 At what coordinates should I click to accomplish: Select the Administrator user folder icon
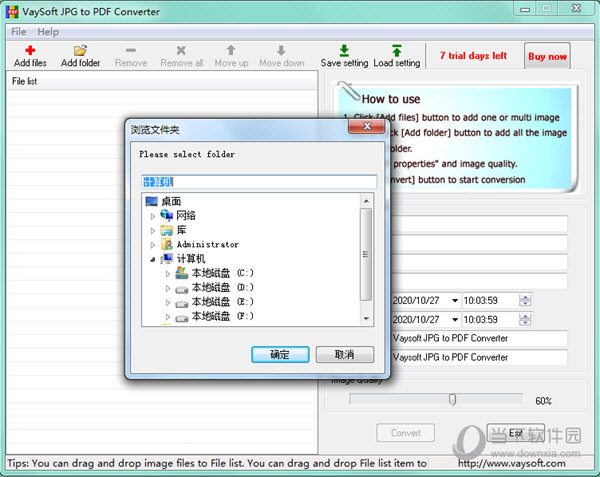coord(166,244)
